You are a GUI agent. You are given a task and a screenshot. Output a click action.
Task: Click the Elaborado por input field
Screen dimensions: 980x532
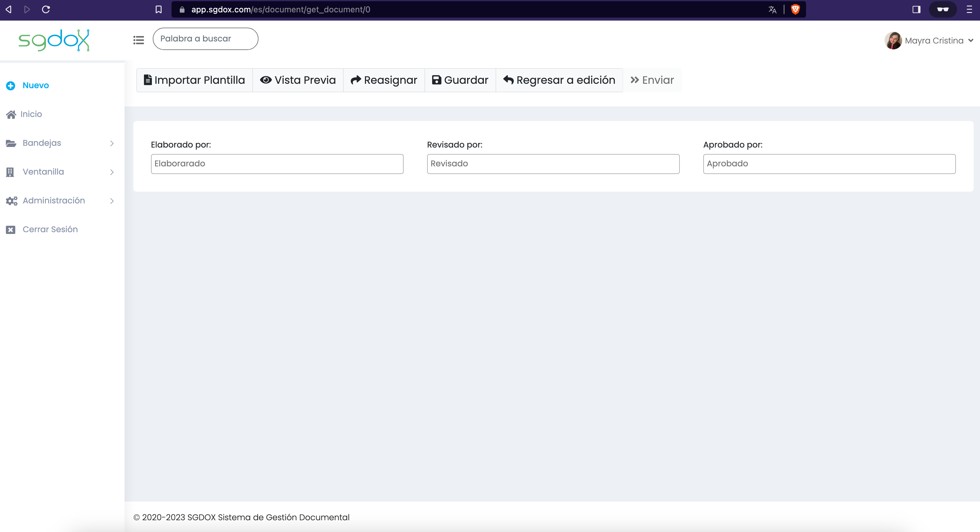(277, 164)
